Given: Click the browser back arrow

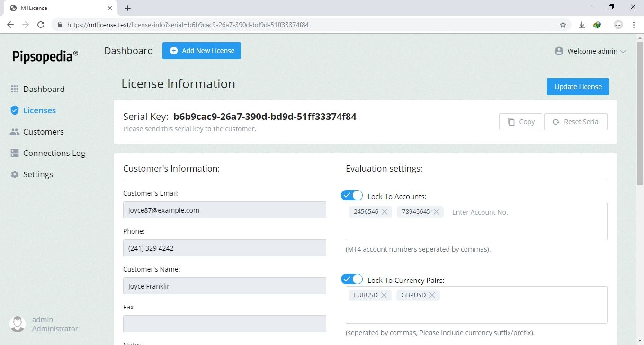Looking at the screenshot, I should (10, 25).
